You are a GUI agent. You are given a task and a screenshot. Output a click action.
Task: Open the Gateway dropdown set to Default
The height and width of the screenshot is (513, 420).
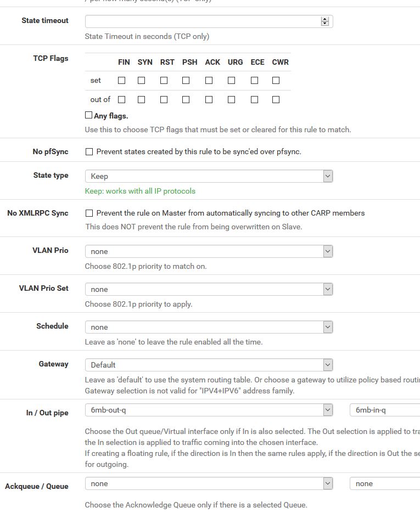pos(209,365)
